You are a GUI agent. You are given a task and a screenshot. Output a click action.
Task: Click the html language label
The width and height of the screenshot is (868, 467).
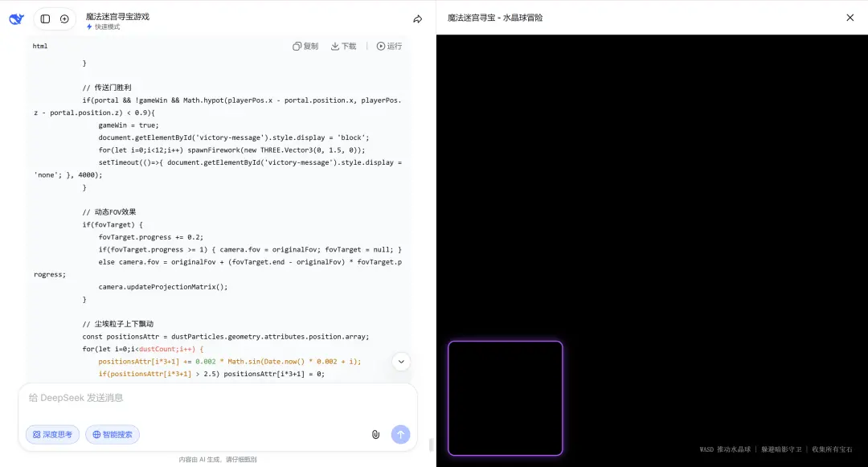coord(40,46)
